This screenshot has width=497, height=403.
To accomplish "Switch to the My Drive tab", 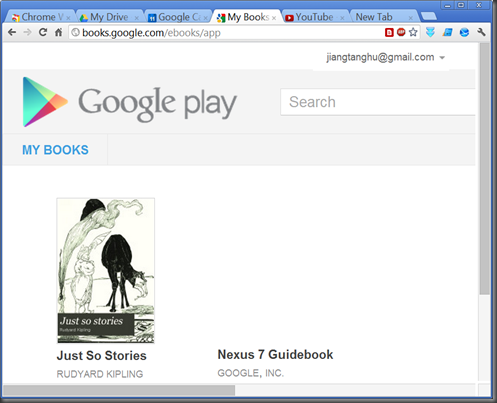I will click(x=109, y=17).
